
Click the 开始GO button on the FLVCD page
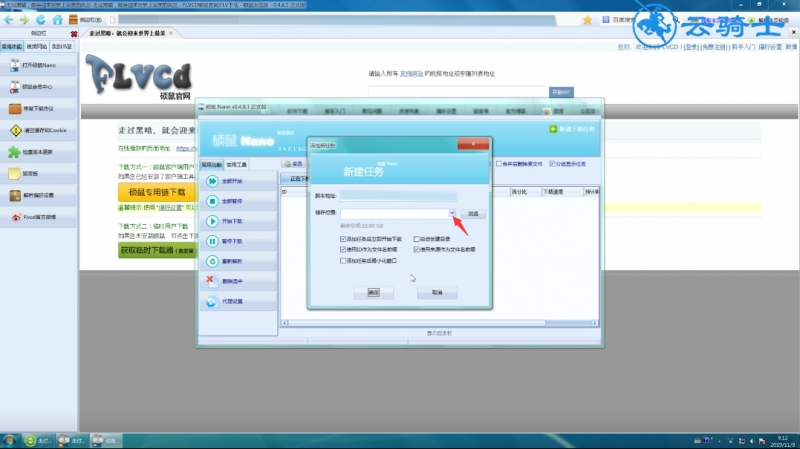(x=561, y=92)
